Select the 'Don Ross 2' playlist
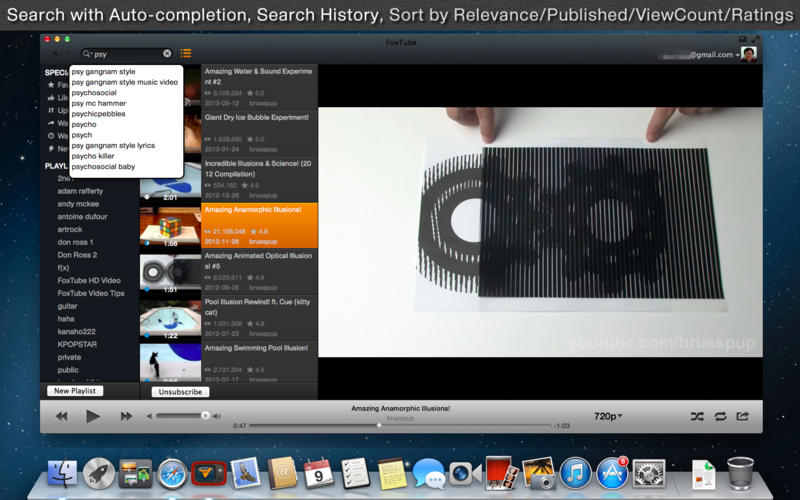The height and width of the screenshot is (500, 800). [77, 255]
